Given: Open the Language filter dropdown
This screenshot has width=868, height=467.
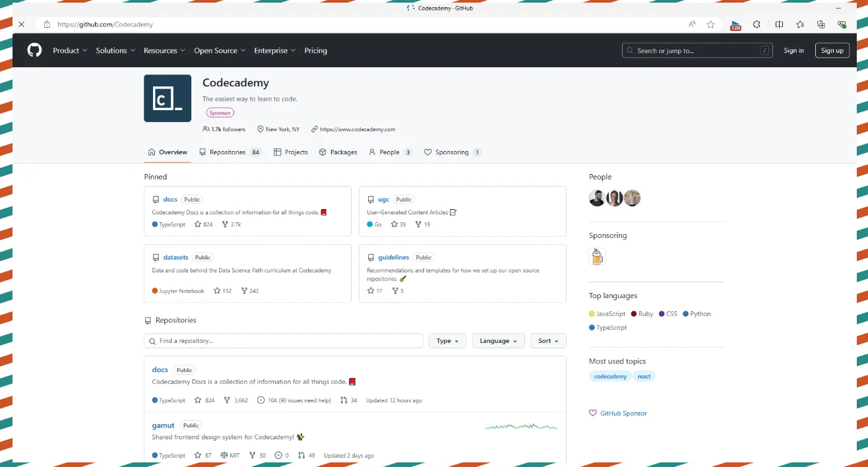Looking at the screenshot, I should (x=498, y=341).
